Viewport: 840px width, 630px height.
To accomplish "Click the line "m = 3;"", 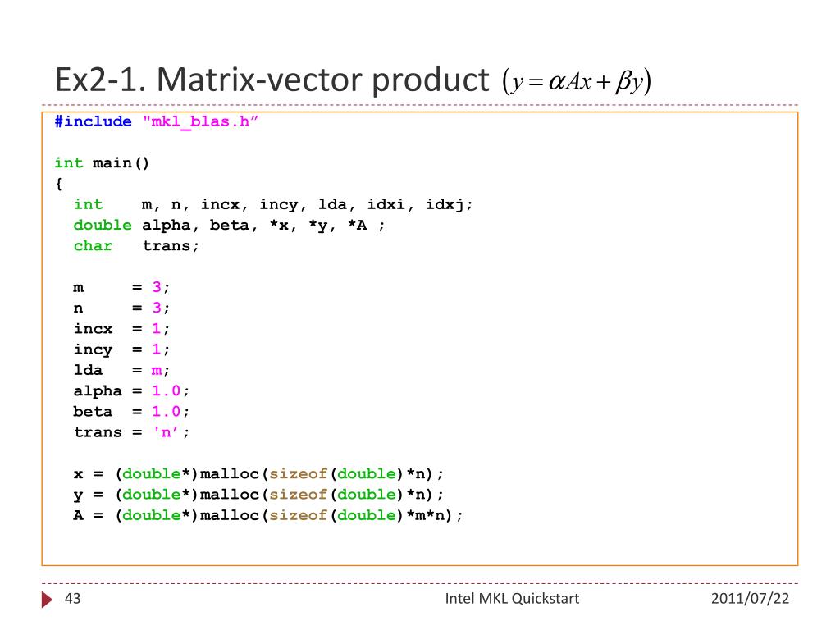I will (x=121, y=288).
